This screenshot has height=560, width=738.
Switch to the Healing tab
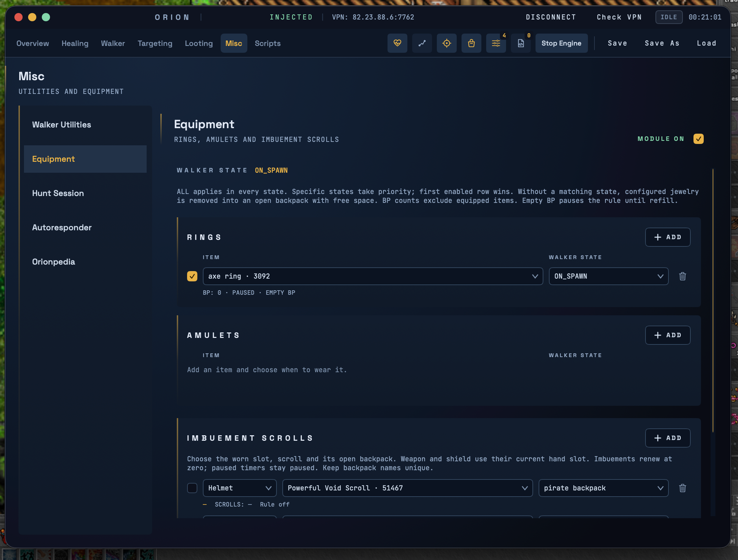coord(75,43)
